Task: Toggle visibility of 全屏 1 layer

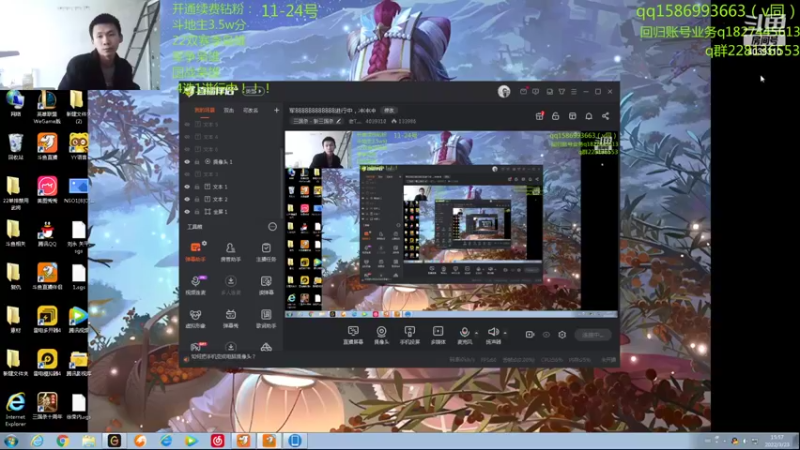Action: (187, 212)
